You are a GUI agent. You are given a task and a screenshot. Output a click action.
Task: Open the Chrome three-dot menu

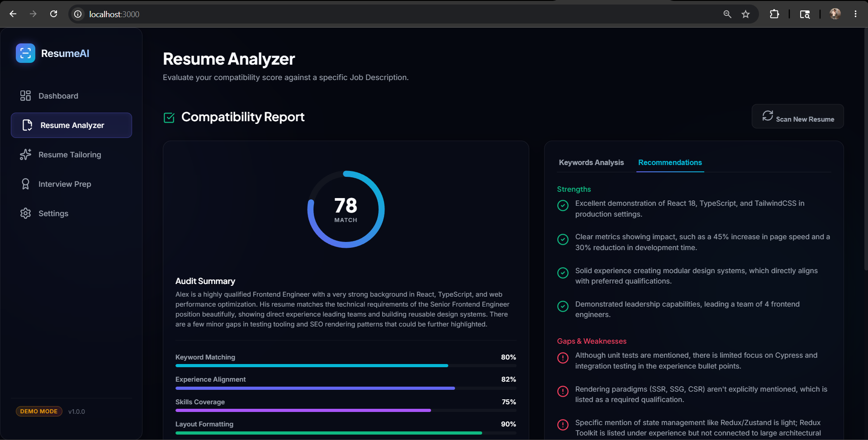point(855,14)
